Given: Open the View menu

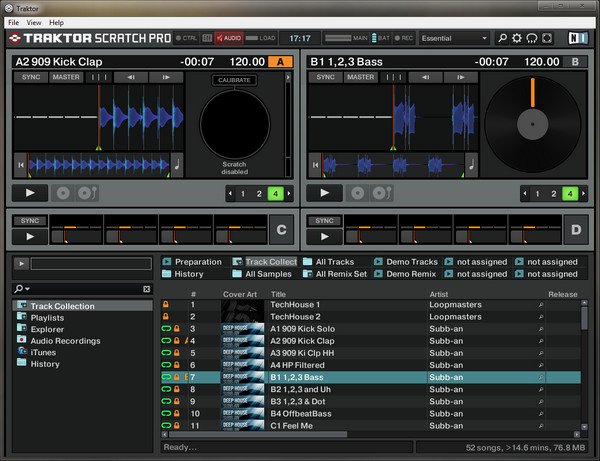Looking at the screenshot, I should point(34,21).
